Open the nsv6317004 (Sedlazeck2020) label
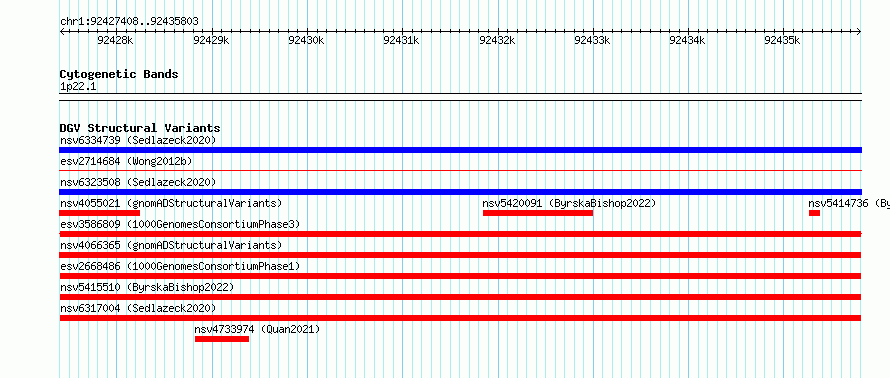This screenshot has width=890, height=378. click(x=138, y=308)
